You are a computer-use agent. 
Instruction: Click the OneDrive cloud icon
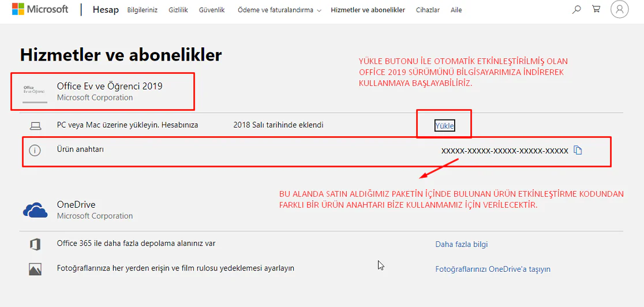coord(36,209)
